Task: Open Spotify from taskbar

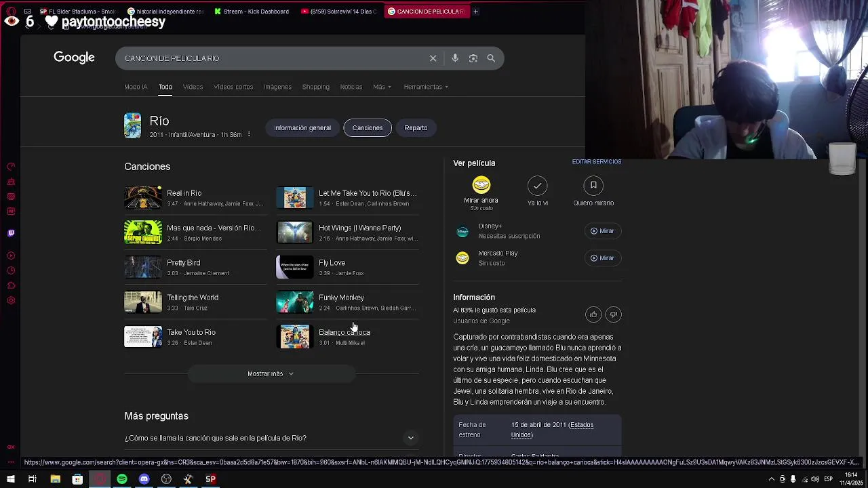Action: coord(122,479)
